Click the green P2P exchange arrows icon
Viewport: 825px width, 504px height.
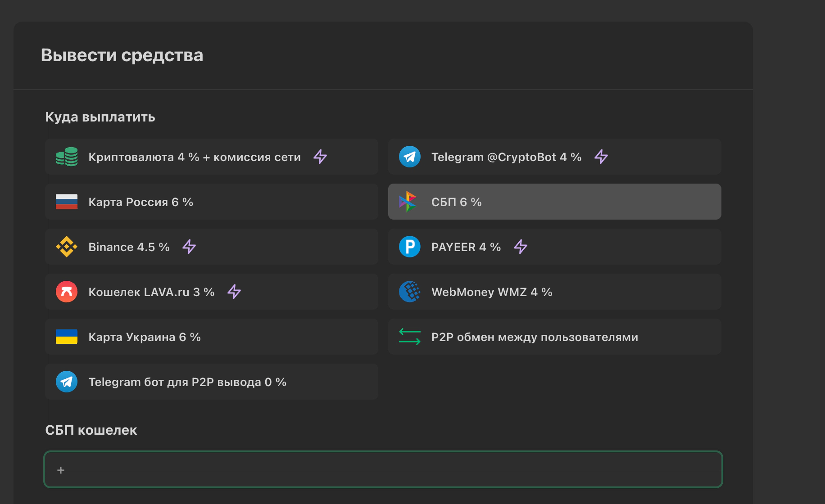tap(409, 337)
